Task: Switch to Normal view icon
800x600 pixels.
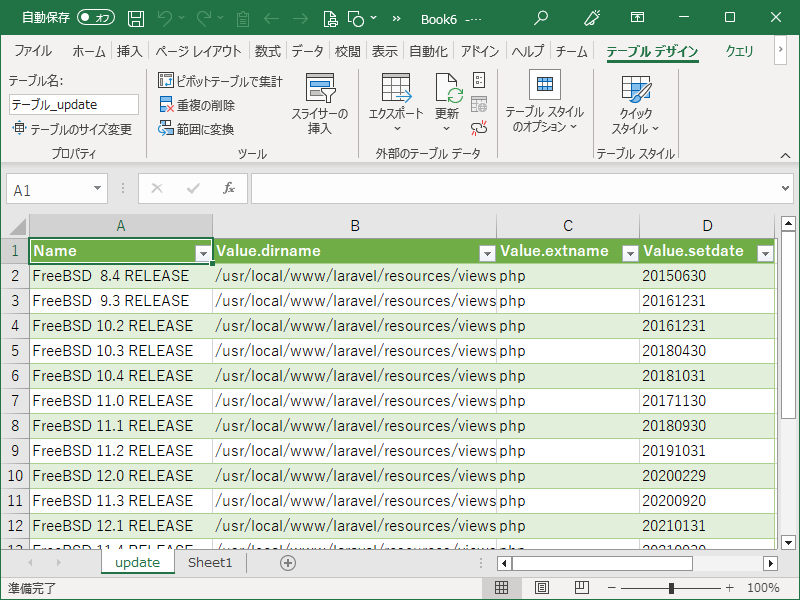Action: pos(502,588)
